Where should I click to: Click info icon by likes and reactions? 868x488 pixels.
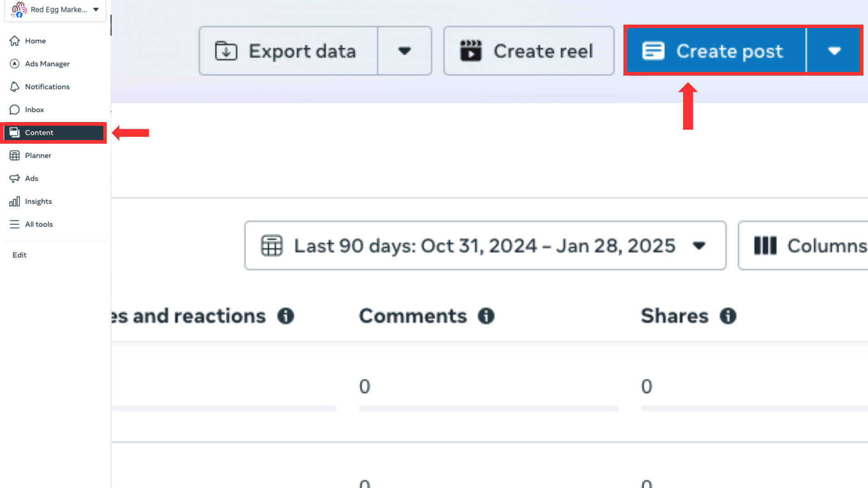click(285, 316)
